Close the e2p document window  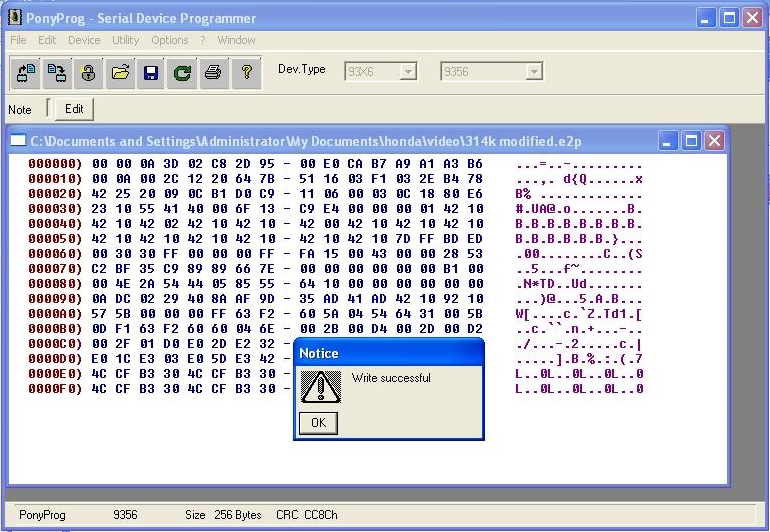715,141
